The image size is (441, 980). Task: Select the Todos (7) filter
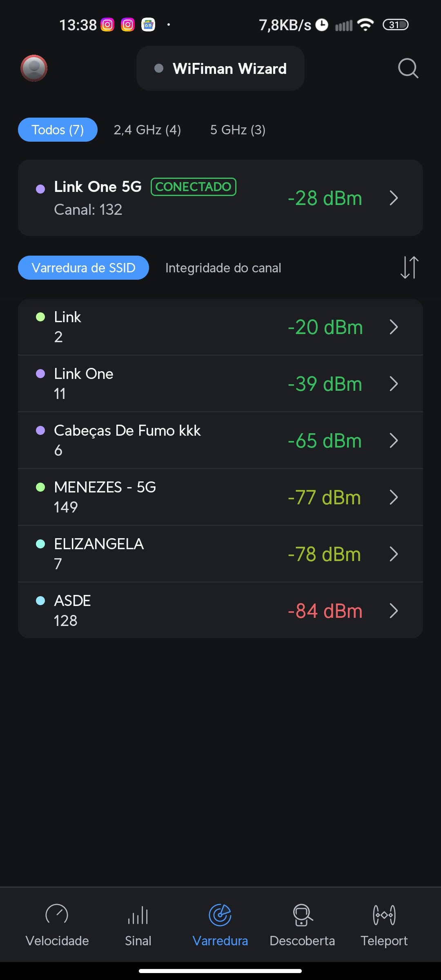coord(58,130)
